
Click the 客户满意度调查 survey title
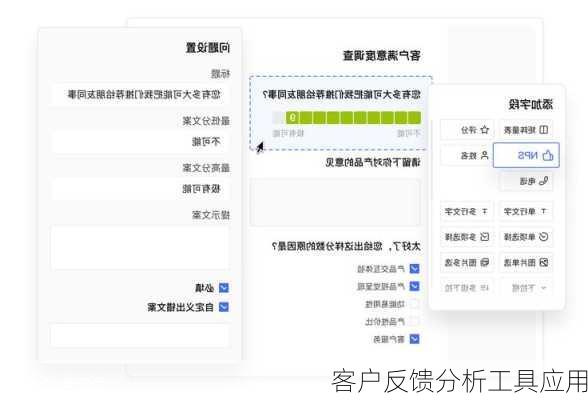(x=382, y=55)
